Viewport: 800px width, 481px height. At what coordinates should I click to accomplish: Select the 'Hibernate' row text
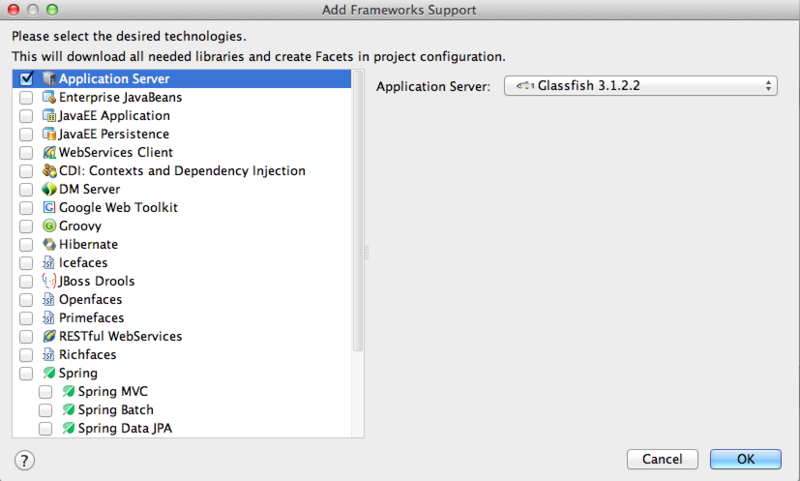[88, 244]
